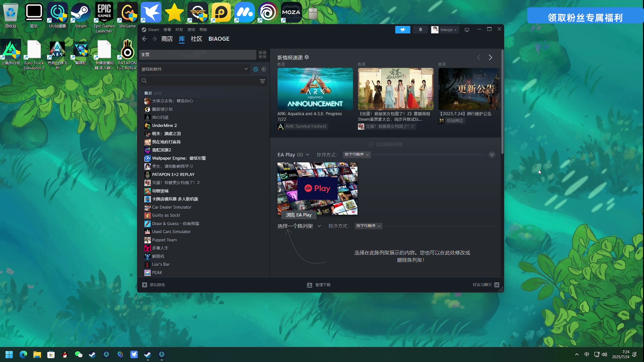The height and width of the screenshot is (362, 644).
Task: Collapse the EA Play shelf with chevron
Action: point(492,155)
